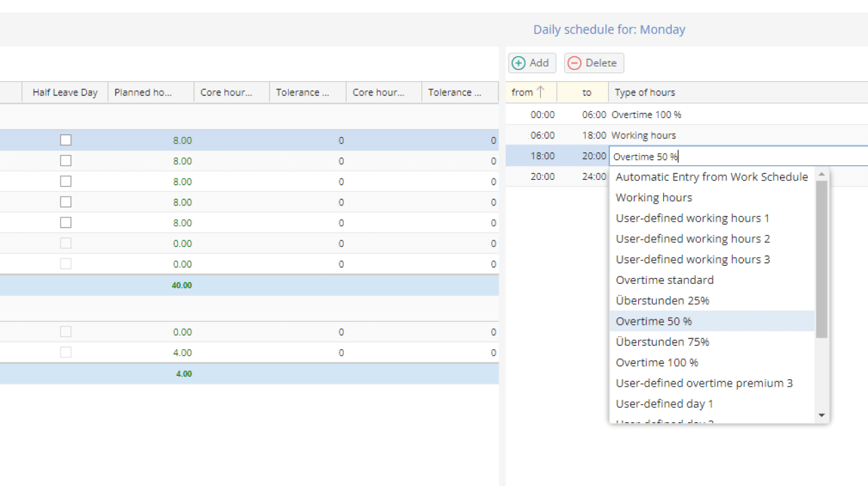868x486 pixels.
Task: Tick the fifth Half Leave Day checkbox
Action: point(66,223)
